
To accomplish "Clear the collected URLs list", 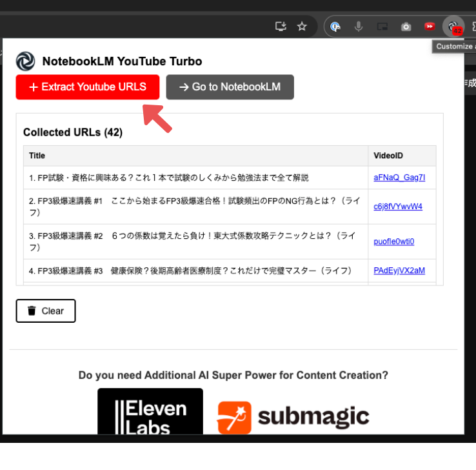I will pos(46,311).
